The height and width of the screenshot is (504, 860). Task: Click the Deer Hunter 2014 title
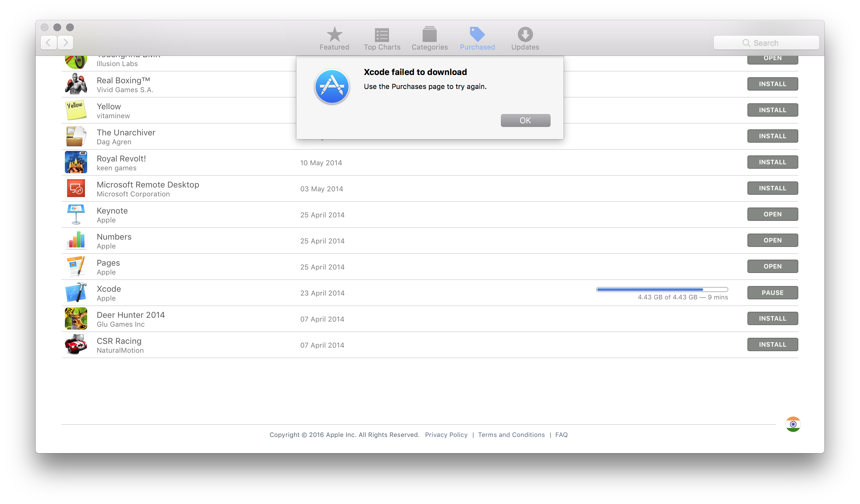tap(130, 315)
